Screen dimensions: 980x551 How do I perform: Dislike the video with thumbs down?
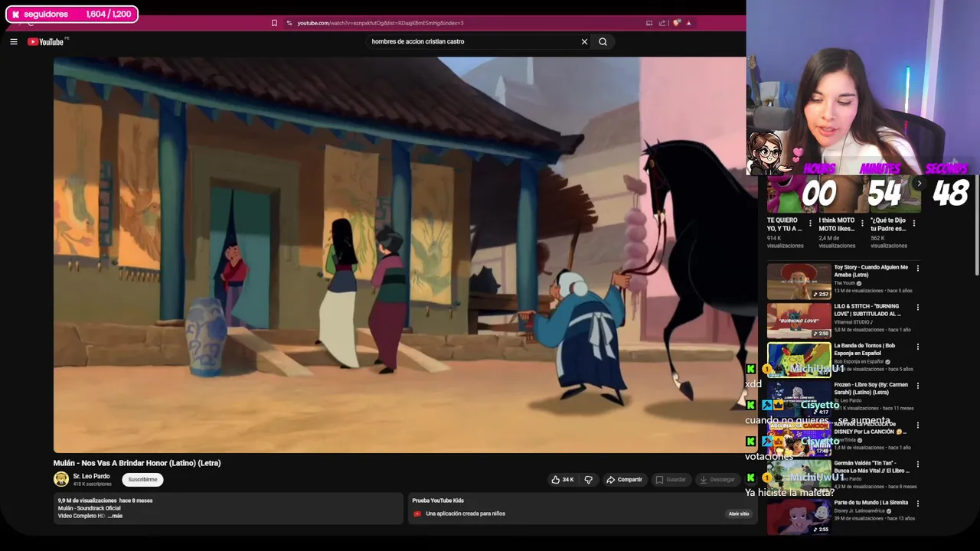[588, 480]
